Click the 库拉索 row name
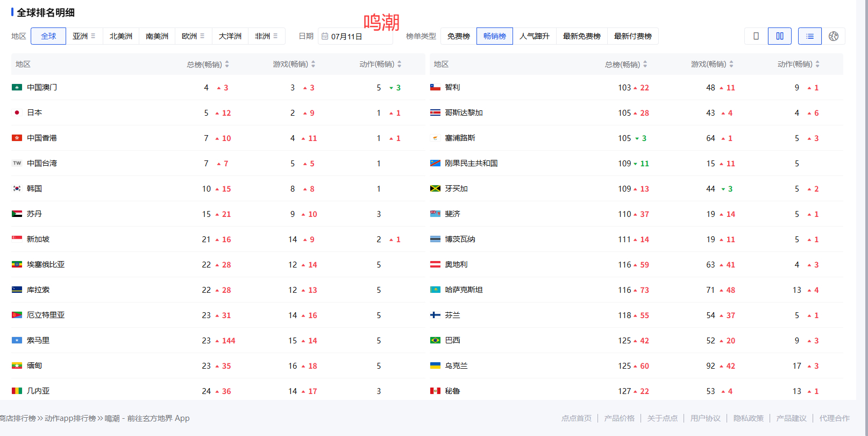This screenshot has width=868, height=436. coord(38,290)
